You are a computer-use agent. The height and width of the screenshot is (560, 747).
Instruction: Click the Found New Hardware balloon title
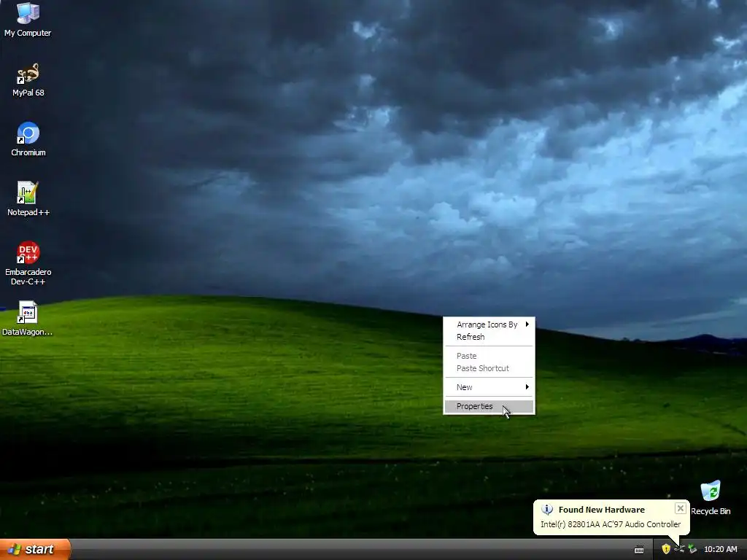(601, 510)
